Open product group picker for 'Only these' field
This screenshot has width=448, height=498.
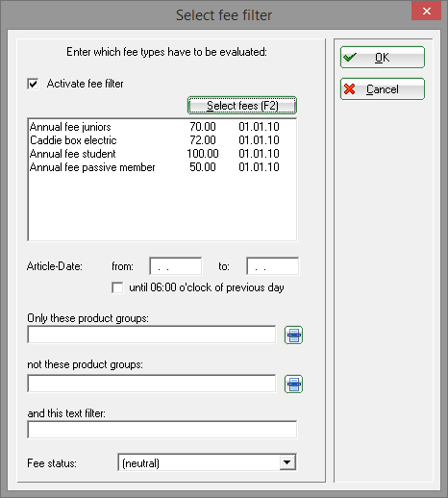293,336
